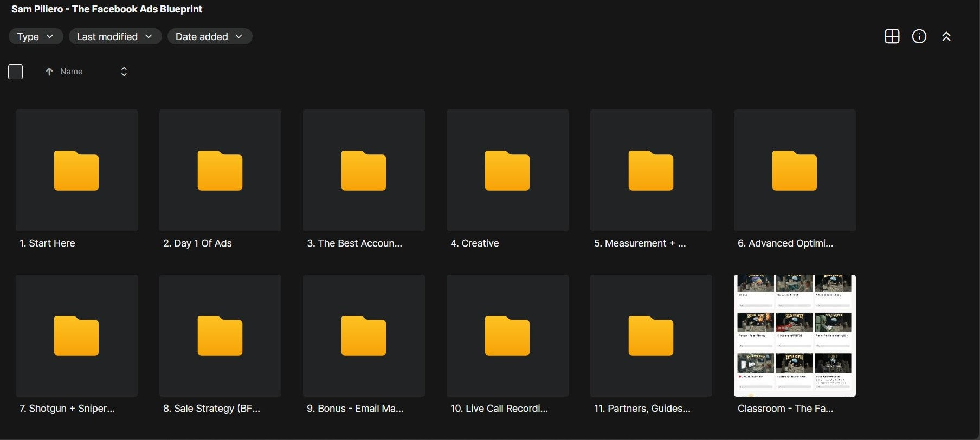This screenshot has width=980, height=440.
Task: Switch to grid layout view icon
Action: pyautogui.click(x=892, y=36)
